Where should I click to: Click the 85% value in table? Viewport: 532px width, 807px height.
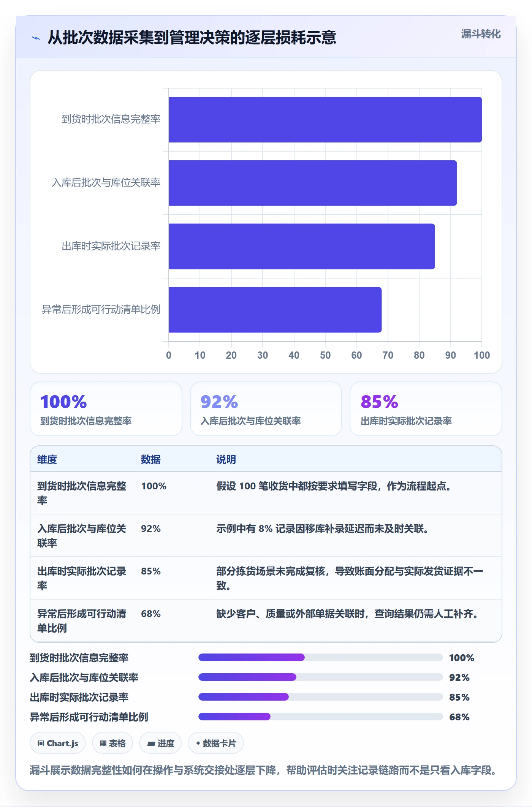click(151, 571)
